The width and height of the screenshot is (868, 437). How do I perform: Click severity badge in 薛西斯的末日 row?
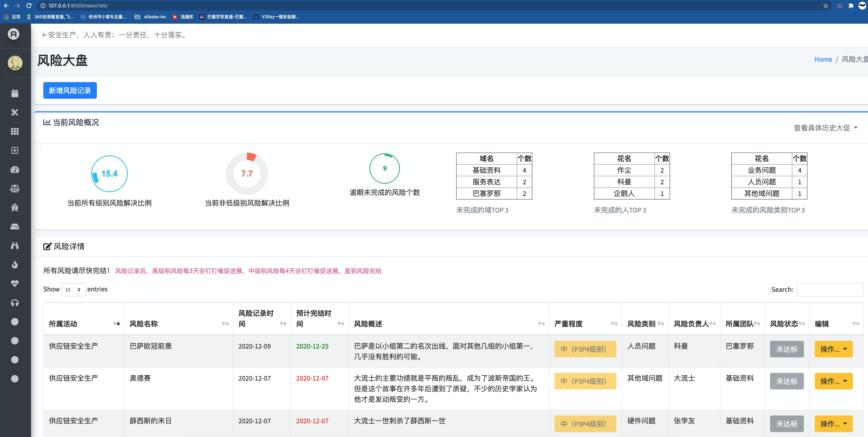pos(585,424)
